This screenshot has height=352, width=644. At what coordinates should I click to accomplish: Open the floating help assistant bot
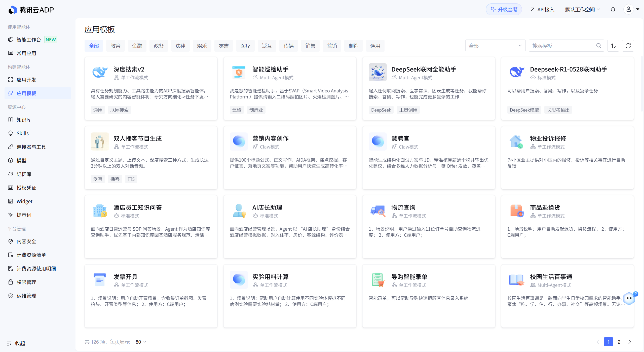point(630,298)
